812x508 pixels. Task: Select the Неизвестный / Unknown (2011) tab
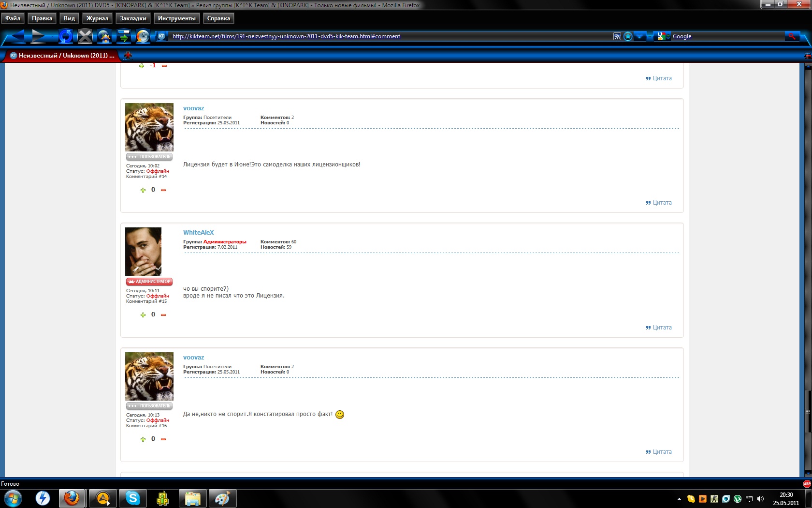62,55
